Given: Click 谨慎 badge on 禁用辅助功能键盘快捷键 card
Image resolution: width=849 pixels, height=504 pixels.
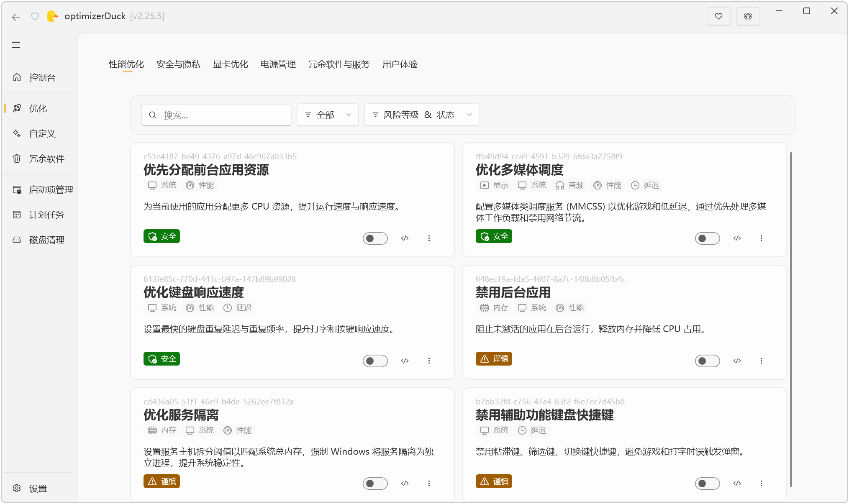Looking at the screenshot, I should pyautogui.click(x=494, y=481).
